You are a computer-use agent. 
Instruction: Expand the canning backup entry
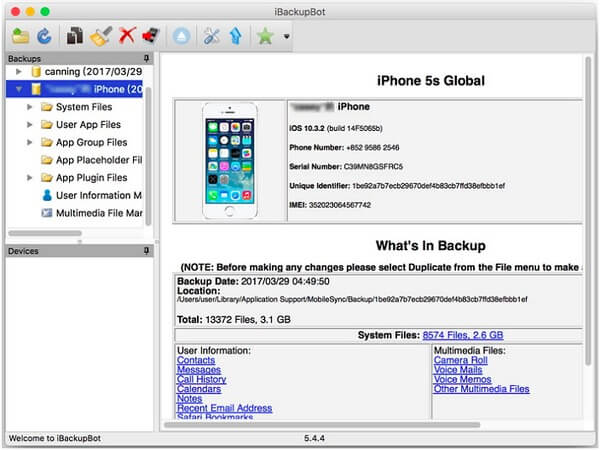[x=18, y=72]
